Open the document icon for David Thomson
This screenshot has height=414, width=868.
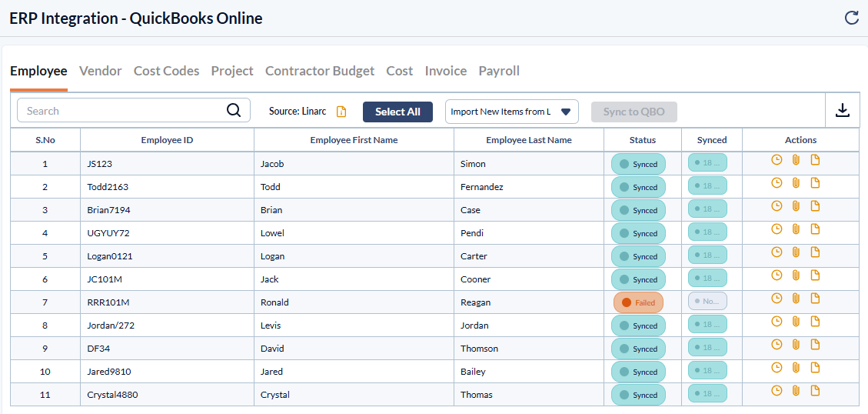click(x=815, y=345)
